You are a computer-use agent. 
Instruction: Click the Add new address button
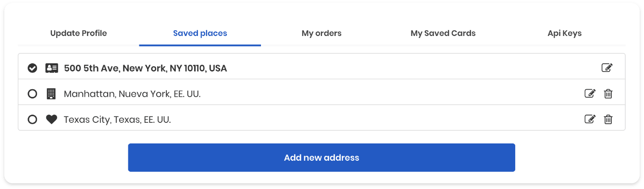pyautogui.click(x=322, y=157)
